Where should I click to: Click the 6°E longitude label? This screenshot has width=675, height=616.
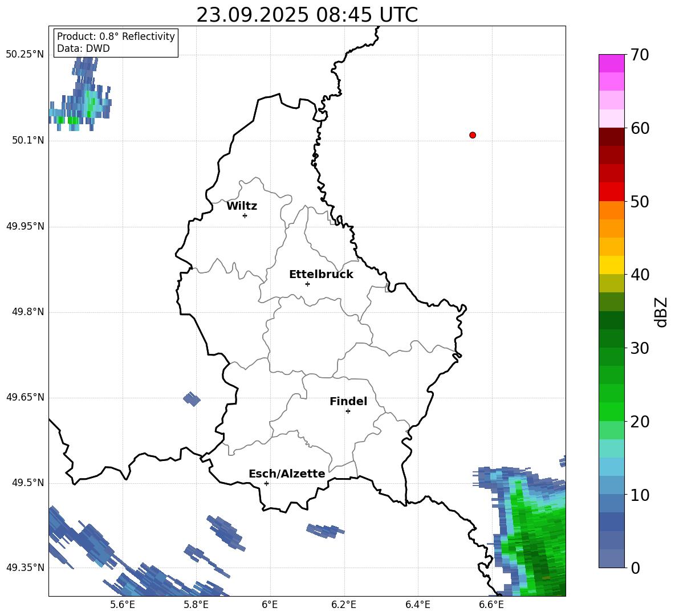[x=270, y=605]
